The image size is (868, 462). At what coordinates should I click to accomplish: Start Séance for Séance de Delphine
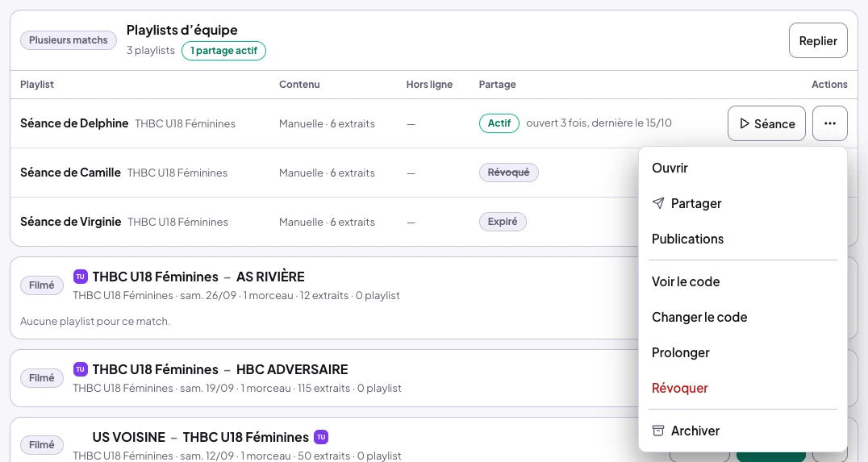766,123
